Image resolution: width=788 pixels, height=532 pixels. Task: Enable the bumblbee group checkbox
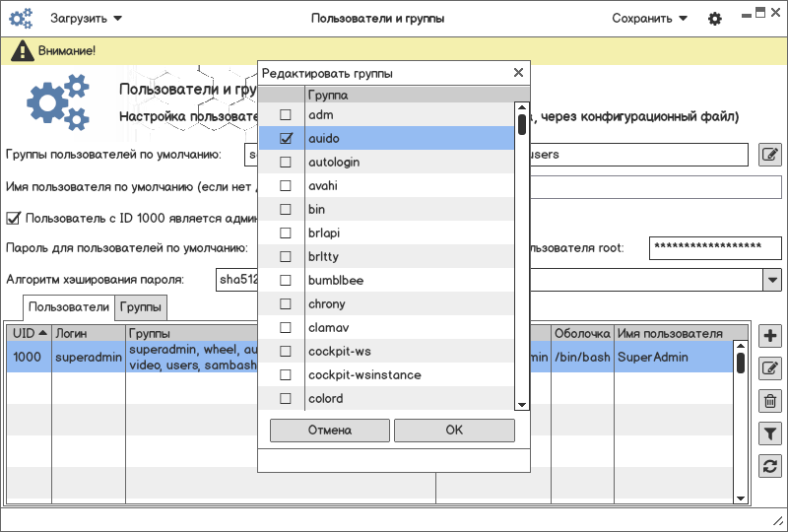[286, 281]
